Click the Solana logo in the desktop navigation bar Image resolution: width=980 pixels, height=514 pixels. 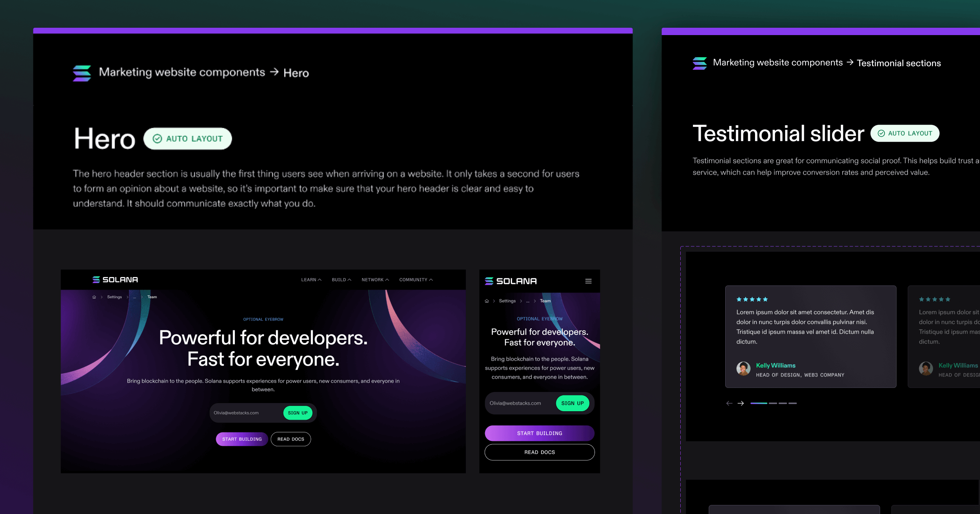point(116,279)
